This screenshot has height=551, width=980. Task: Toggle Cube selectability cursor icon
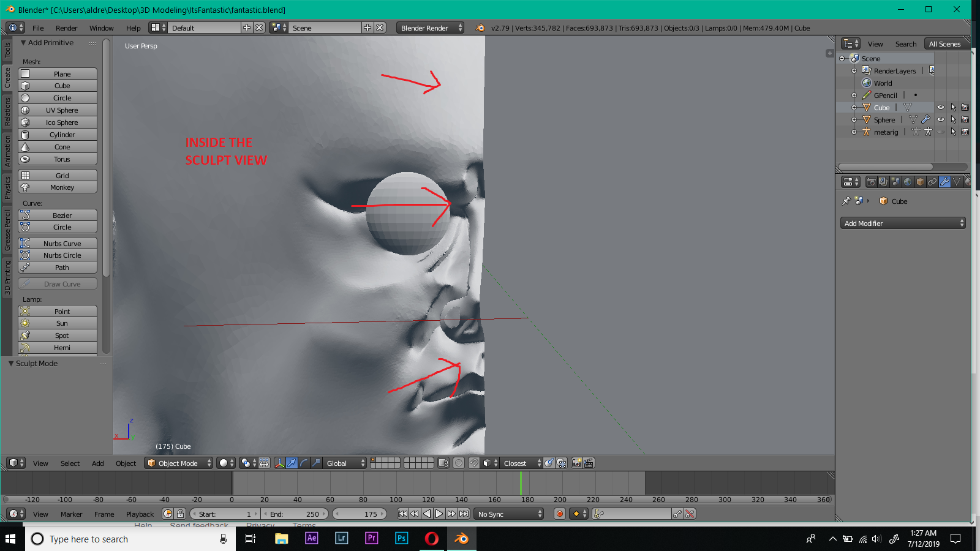953,108
